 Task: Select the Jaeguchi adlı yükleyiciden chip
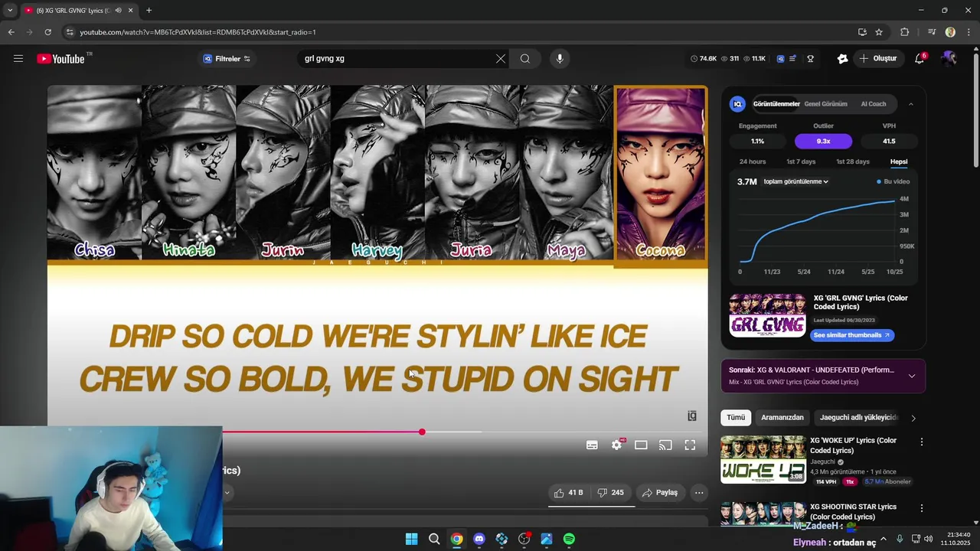click(x=858, y=418)
